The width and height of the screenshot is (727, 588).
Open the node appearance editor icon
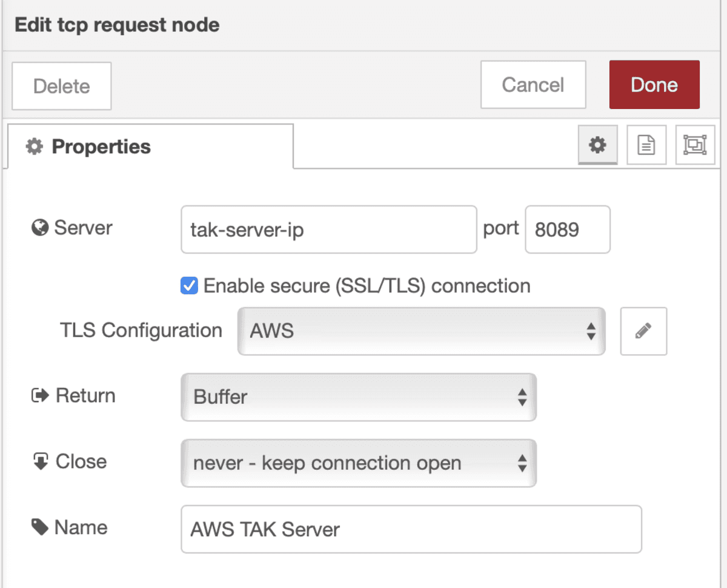694,145
